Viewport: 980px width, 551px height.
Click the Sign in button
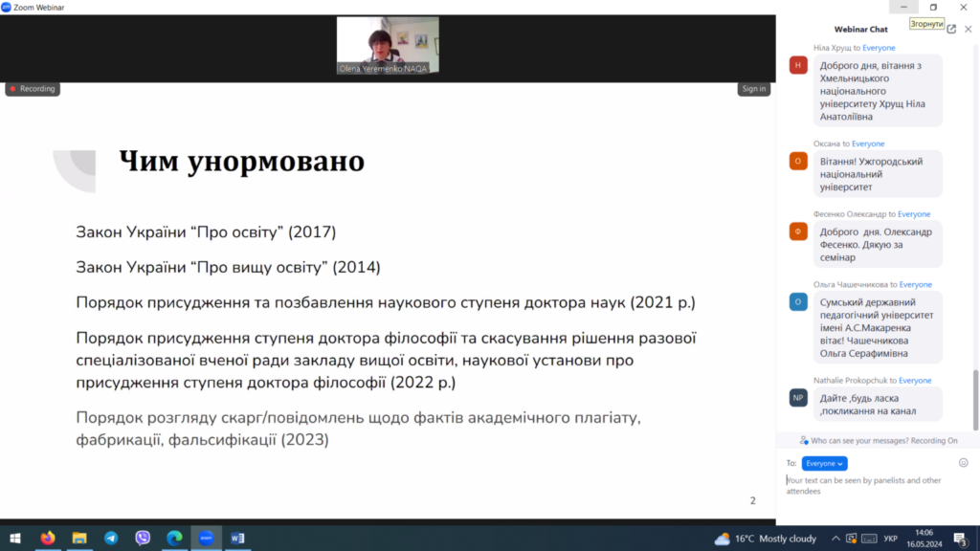tap(753, 89)
